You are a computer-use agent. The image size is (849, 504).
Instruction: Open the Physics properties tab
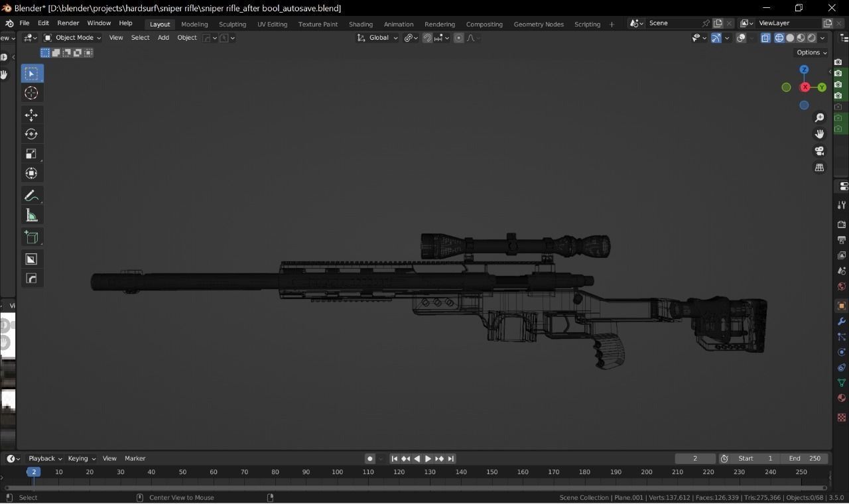click(x=842, y=352)
